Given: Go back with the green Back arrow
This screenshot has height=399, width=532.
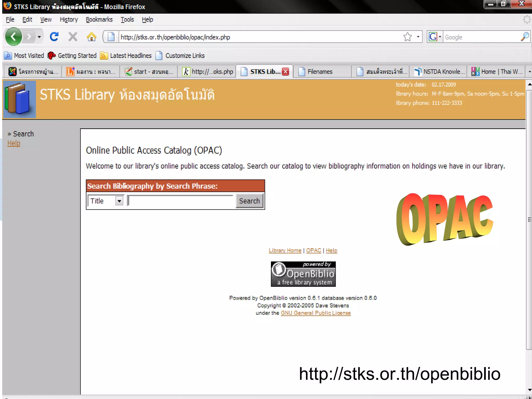Looking at the screenshot, I should [x=14, y=37].
